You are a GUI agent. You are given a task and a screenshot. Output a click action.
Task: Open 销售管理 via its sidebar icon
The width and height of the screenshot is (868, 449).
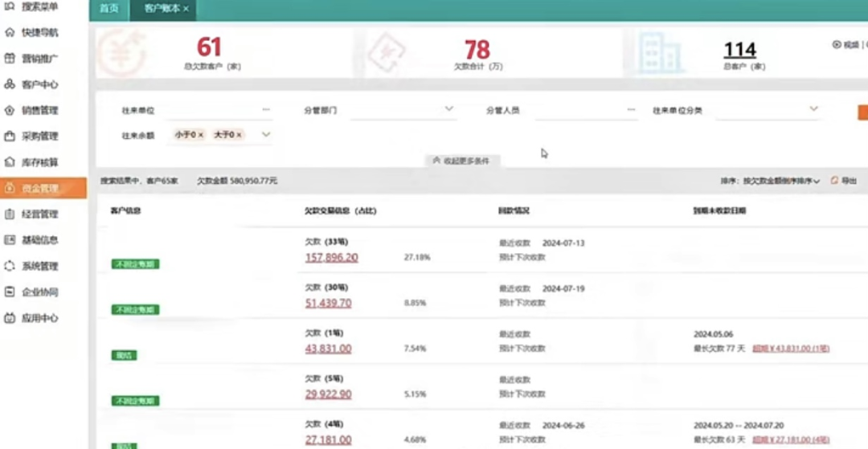(x=10, y=111)
